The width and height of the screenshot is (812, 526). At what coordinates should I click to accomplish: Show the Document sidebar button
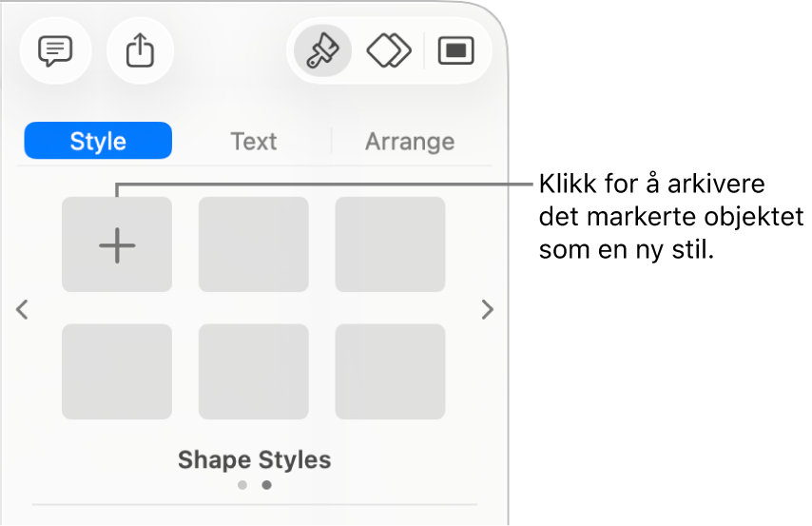tap(455, 50)
